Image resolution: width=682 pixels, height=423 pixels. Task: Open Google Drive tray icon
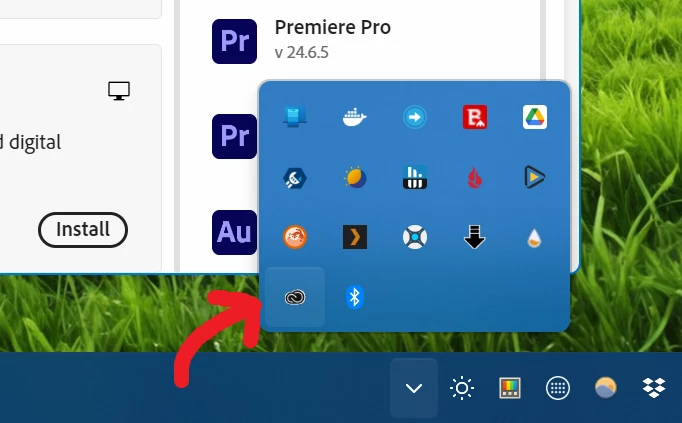tap(535, 117)
